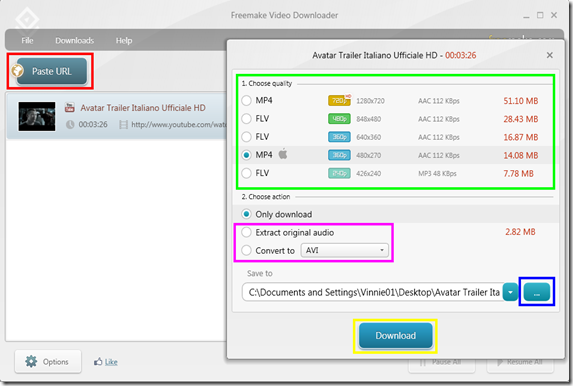This screenshot has width=573, height=386.
Task: Select the FLV 848x480 quality option
Action: click(246, 118)
